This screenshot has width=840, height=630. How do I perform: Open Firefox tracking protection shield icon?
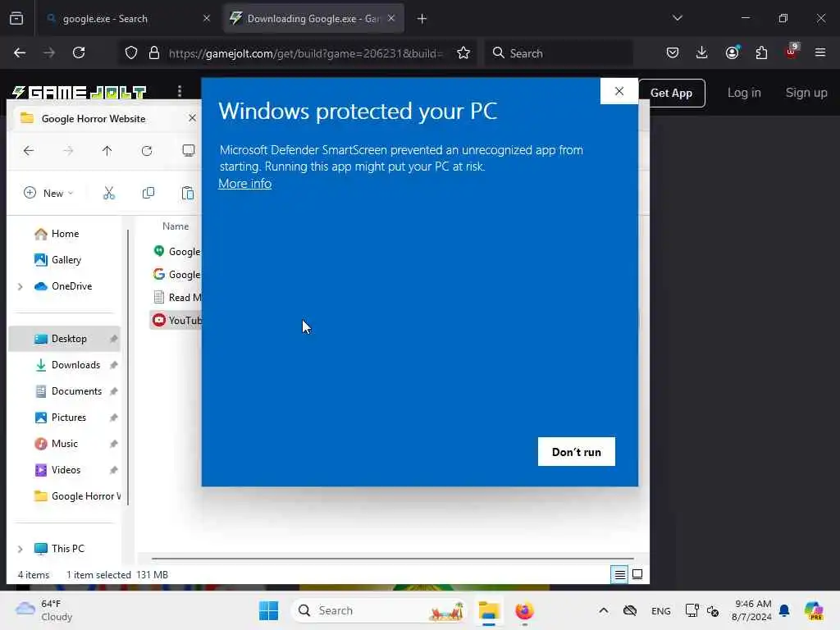pyautogui.click(x=131, y=52)
